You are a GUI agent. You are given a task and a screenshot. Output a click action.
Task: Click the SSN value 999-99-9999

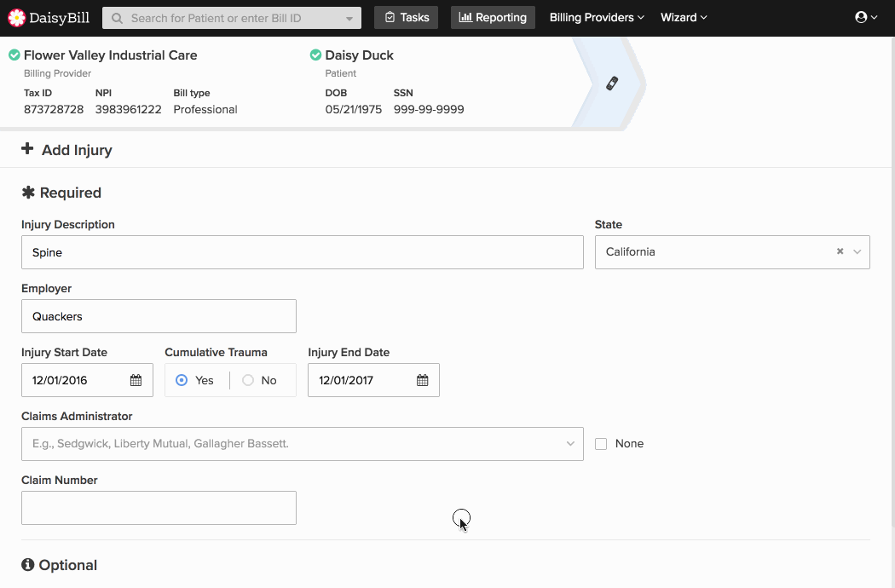(x=429, y=110)
